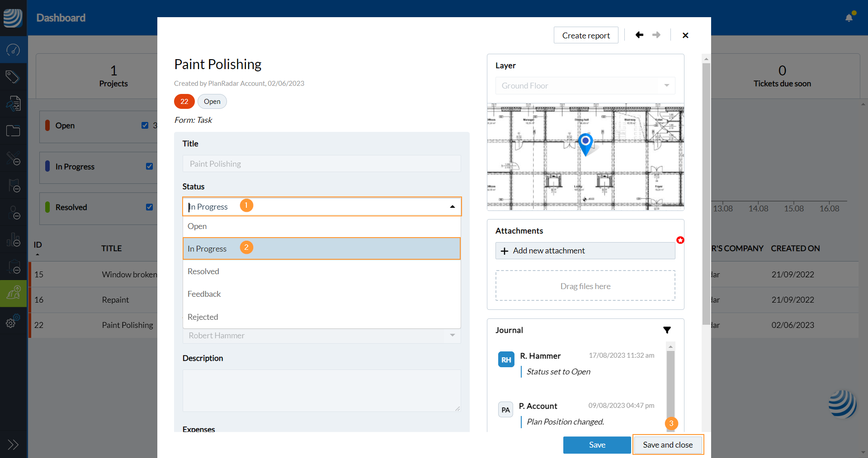Toggle the Resolved filter checkbox
The width and height of the screenshot is (868, 458).
click(149, 207)
